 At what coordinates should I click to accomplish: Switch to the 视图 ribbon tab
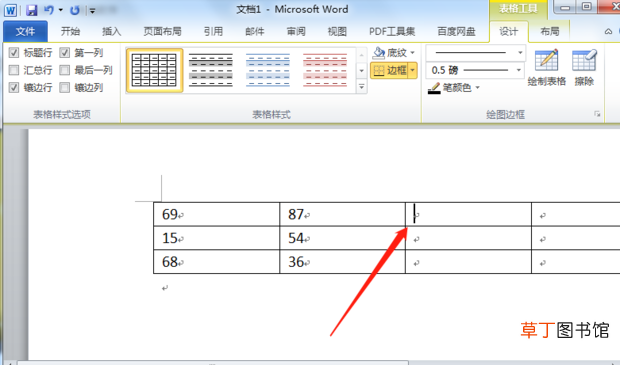tap(337, 31)
